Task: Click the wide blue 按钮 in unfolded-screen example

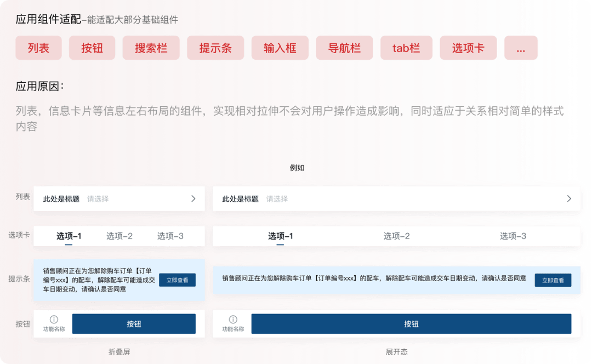Action: 411,324
